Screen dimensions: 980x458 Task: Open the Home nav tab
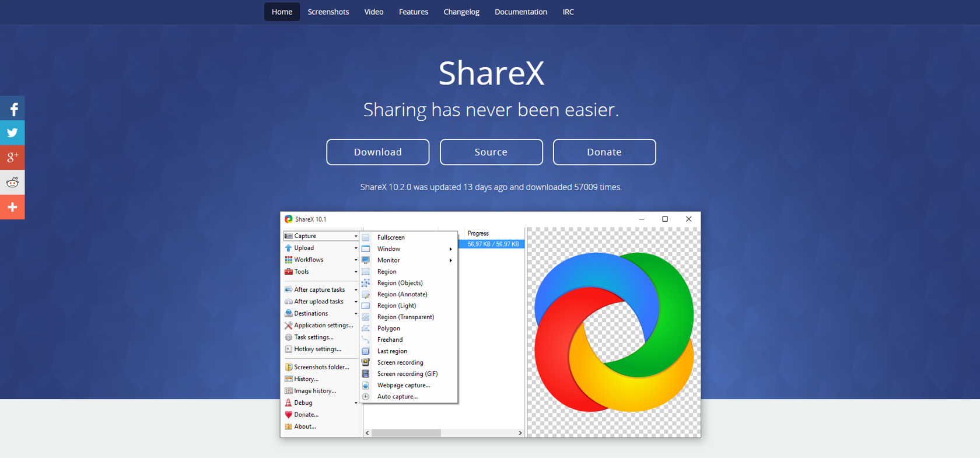pyautogui.click(x=282, y=12)
